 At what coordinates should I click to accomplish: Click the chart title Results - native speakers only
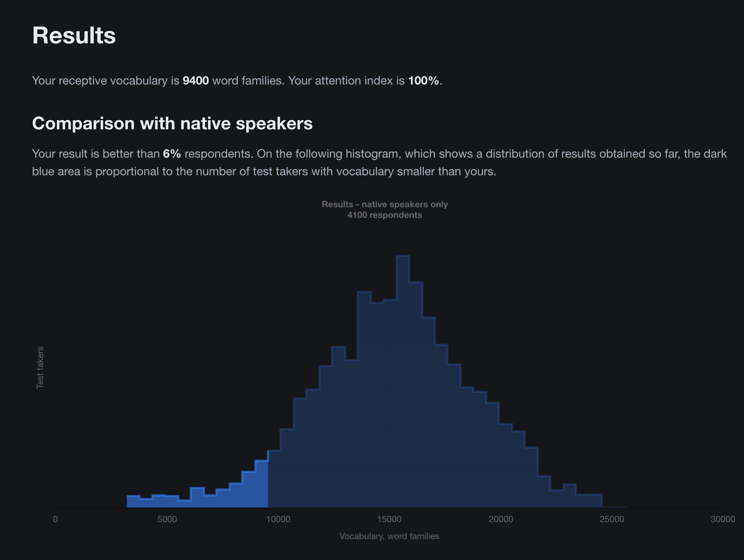click(x=385, y=204)
